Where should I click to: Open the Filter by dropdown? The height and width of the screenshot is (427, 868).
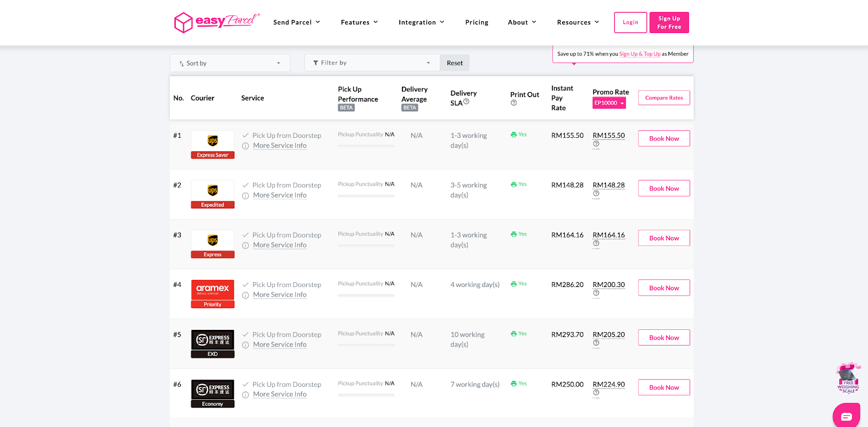372,63
